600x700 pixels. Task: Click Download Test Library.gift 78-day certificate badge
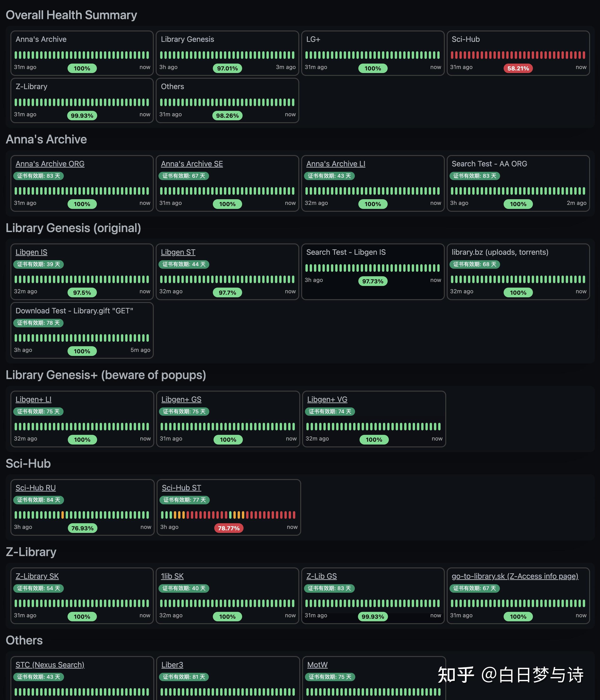(39, 323)
